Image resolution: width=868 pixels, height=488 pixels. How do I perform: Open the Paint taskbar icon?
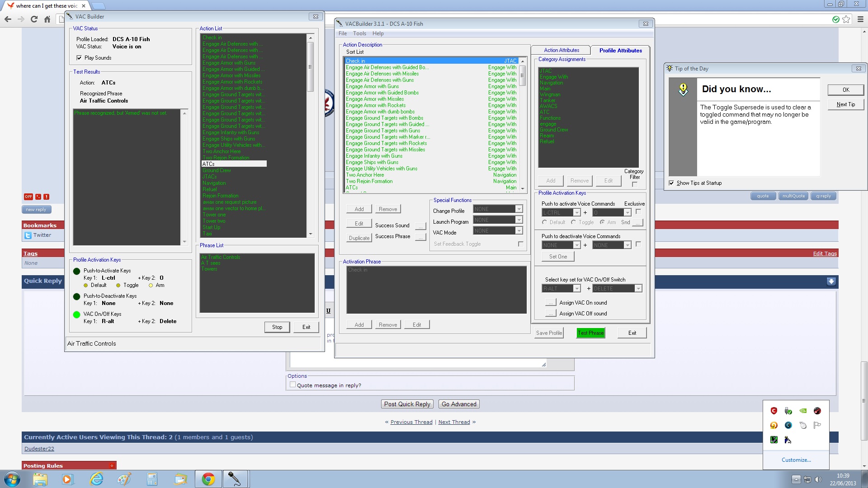pyautogui.click(x=124, y=479)
